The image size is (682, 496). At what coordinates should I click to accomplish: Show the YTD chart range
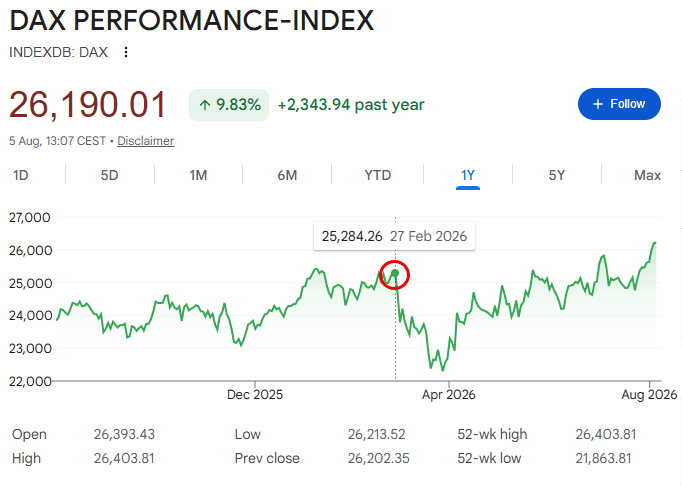coord(378,175)
